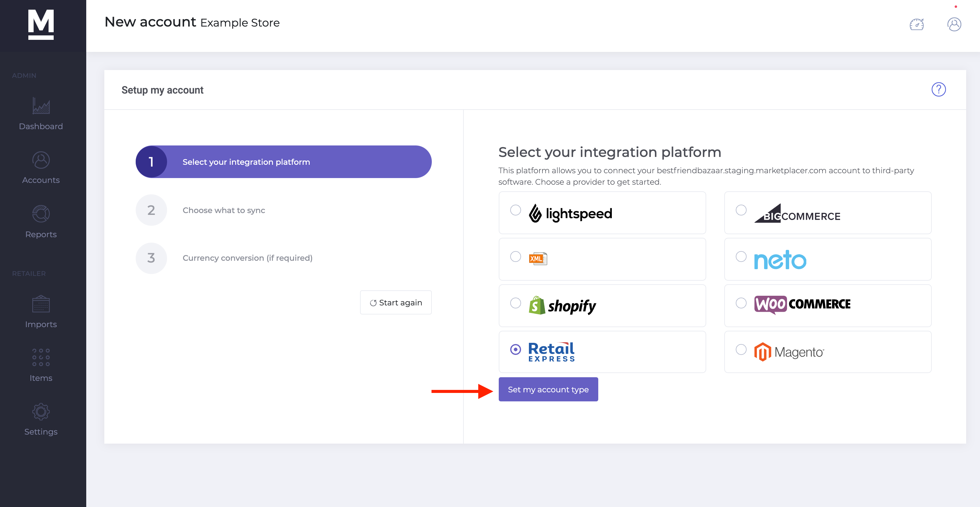Click the speedometer icon in header
This screenshot has width=980, height=507.
916,24
